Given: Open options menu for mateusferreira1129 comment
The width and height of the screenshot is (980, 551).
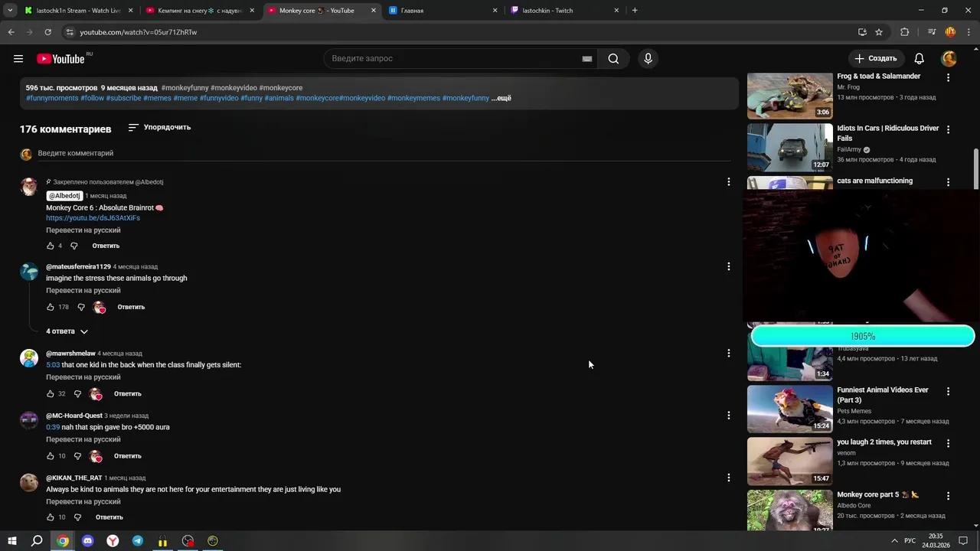Looking at the screenshot, I should (x=728, y=266).
